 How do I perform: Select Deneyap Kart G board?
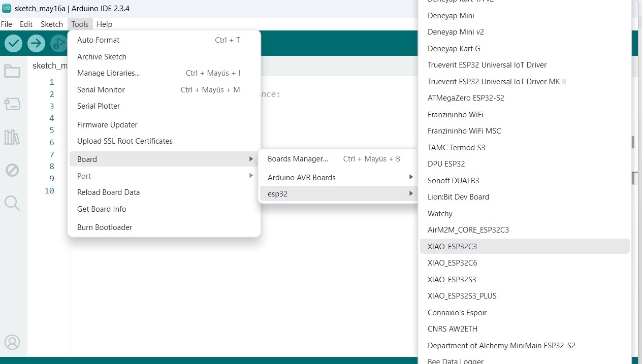tap(525, 49)
